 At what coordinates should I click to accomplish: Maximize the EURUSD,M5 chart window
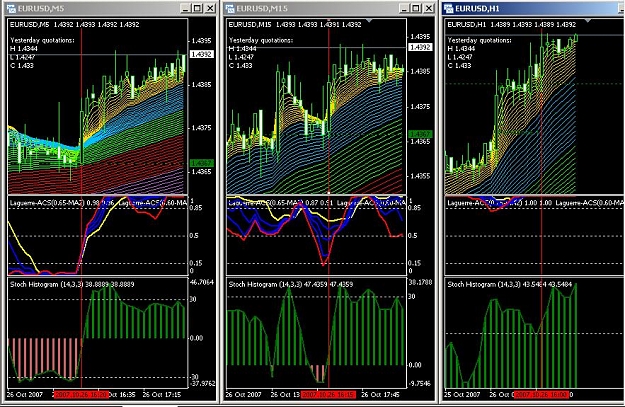(x=197, y=8)
